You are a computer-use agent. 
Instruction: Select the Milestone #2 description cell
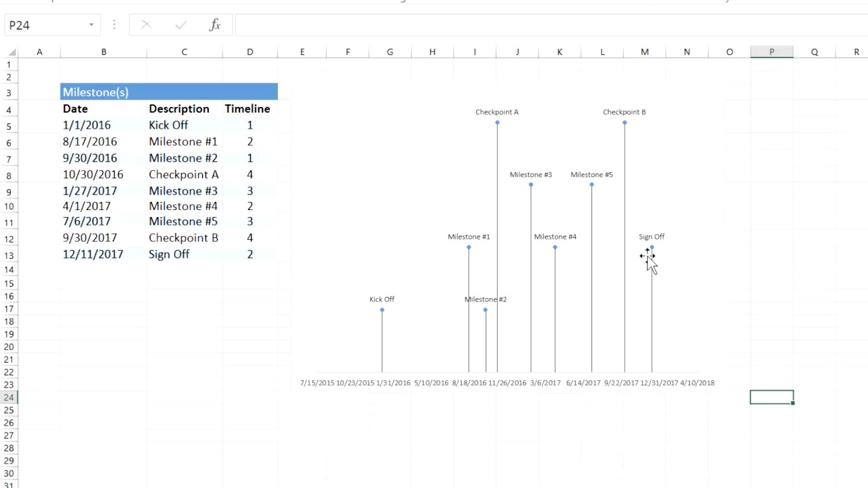point(184,158)
